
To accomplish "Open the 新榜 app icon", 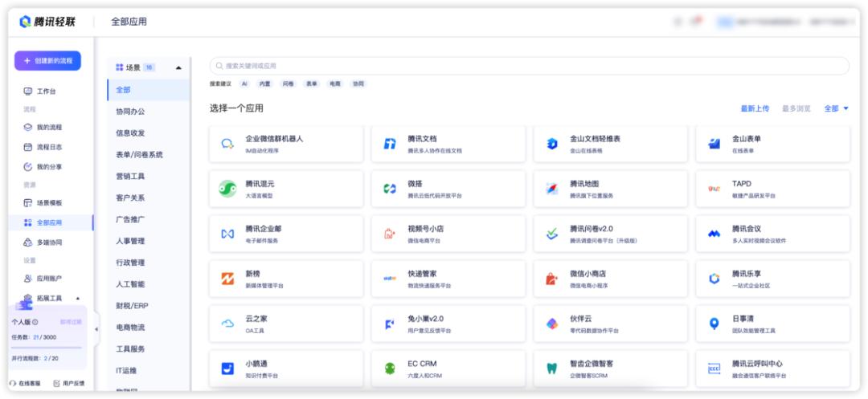I will 227,279.
